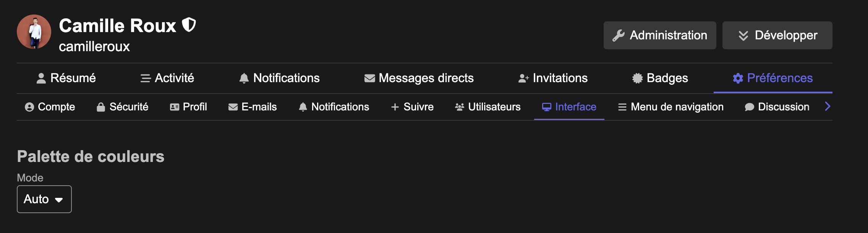Click the Administration wrench button
Screen dimensions: 868x233
(x=660, y=36)
